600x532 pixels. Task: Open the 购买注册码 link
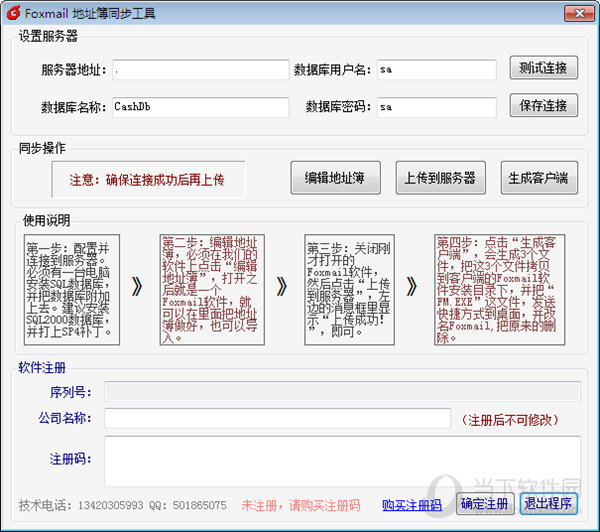pos(412,506)
